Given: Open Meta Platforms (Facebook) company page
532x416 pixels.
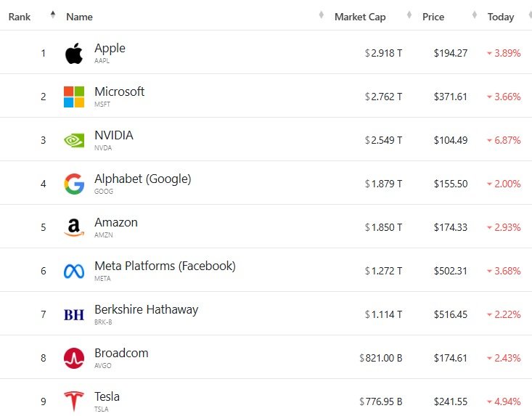Looking at the screenshot, I should coord(165,266).
